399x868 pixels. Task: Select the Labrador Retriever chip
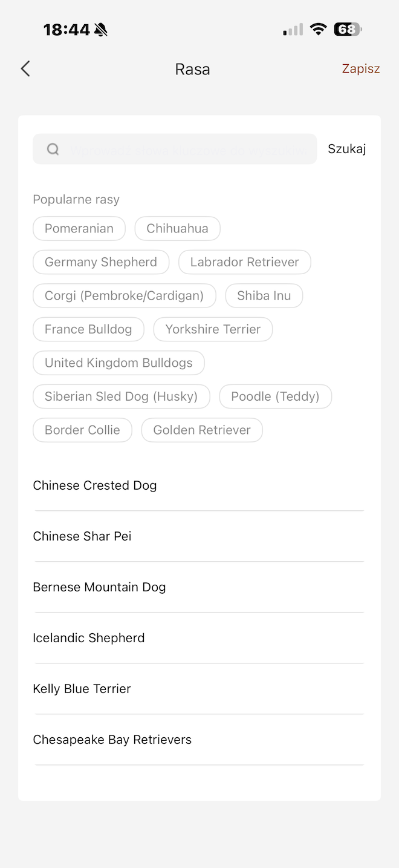245,262
